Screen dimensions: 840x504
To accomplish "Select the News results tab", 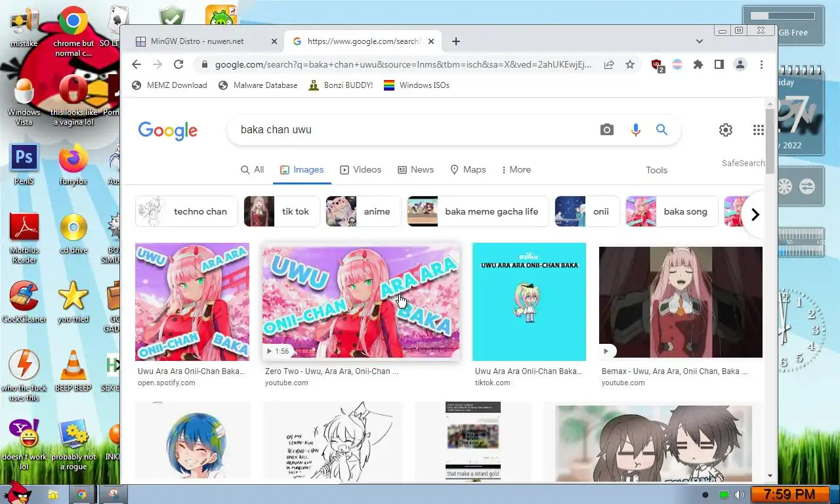I will tap(415, 169).
